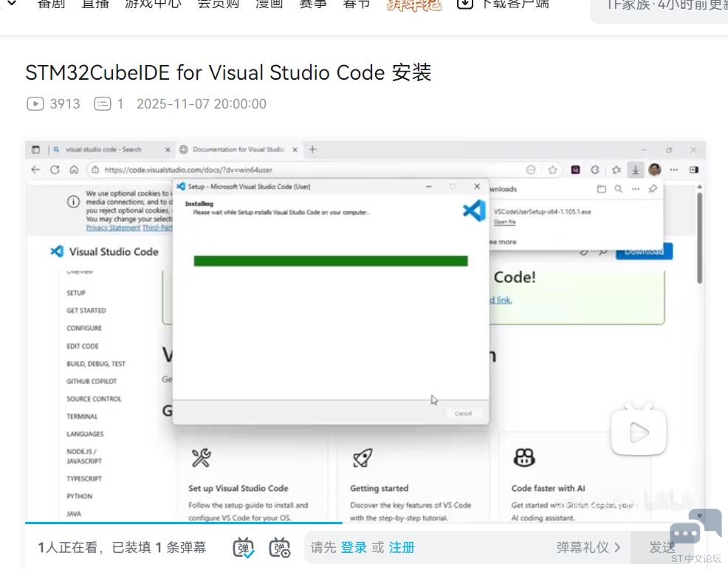This screenshot has height=570, width=728.
Task: Click the feedback smiley icon in address bar
Action: point(531,170)
